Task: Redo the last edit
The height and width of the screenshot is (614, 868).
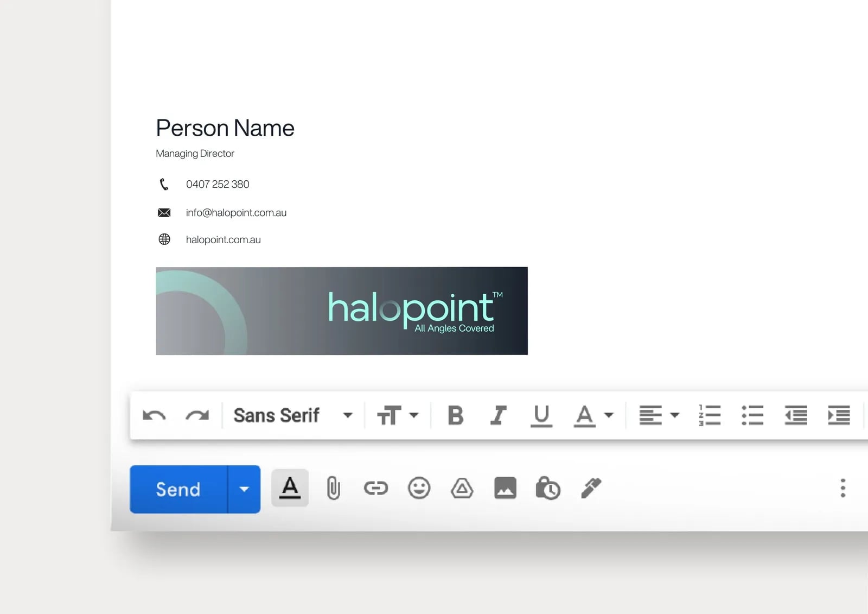Action: pos(197,416)
